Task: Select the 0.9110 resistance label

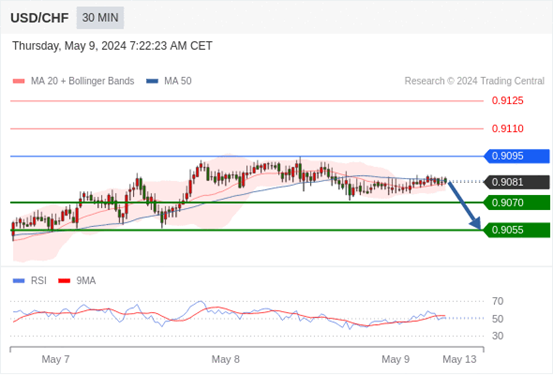Action: click(x=508, y=129)
